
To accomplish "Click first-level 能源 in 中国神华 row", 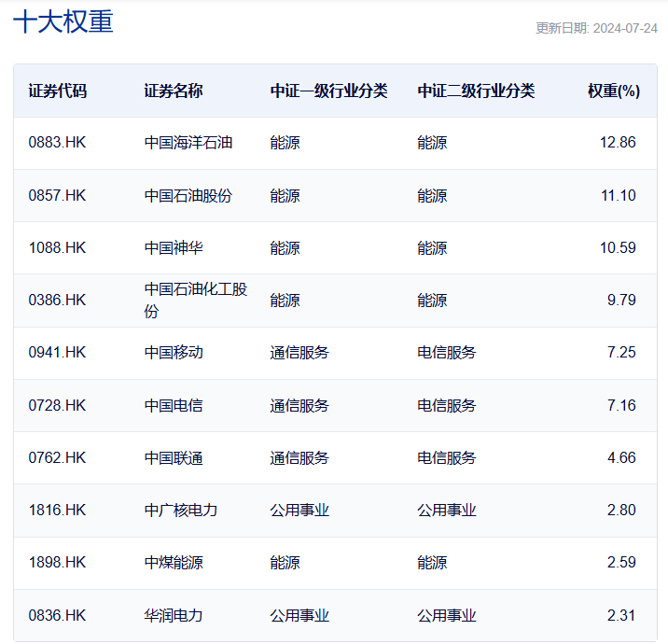I will 285,247.
